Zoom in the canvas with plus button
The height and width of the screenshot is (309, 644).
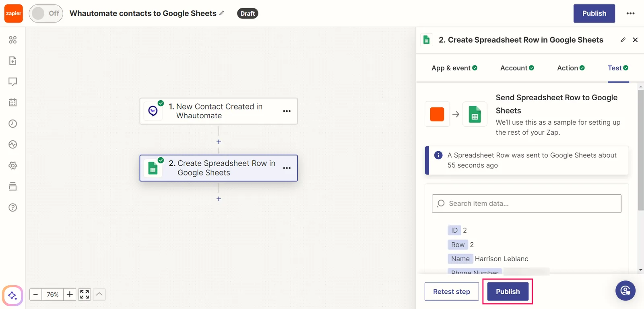click(70, 295)
